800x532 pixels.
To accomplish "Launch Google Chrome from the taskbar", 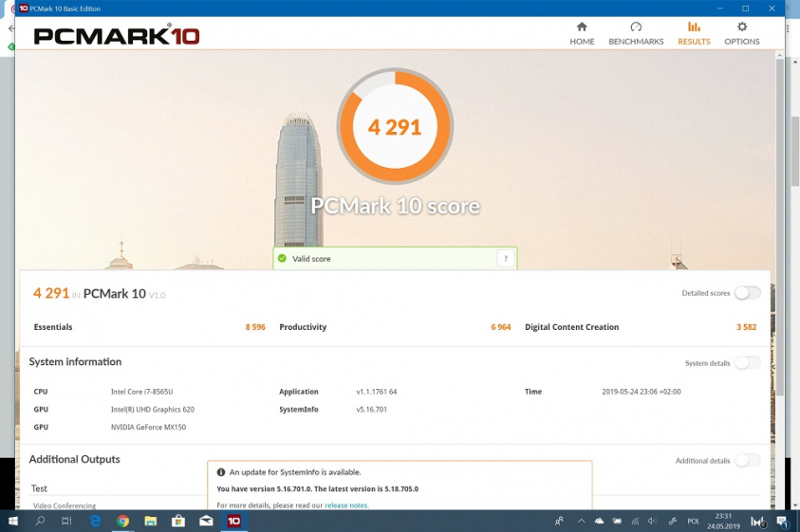I will [x=122, y=521].
